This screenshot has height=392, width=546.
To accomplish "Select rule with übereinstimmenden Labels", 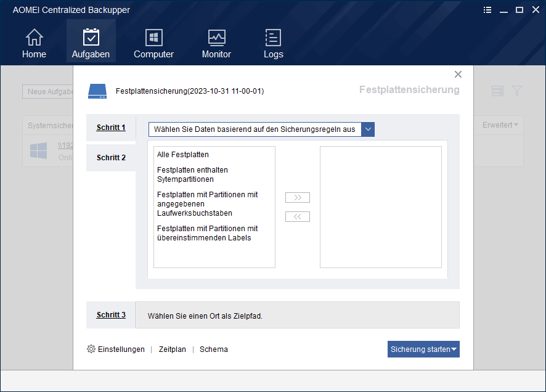I will point(207,233).
